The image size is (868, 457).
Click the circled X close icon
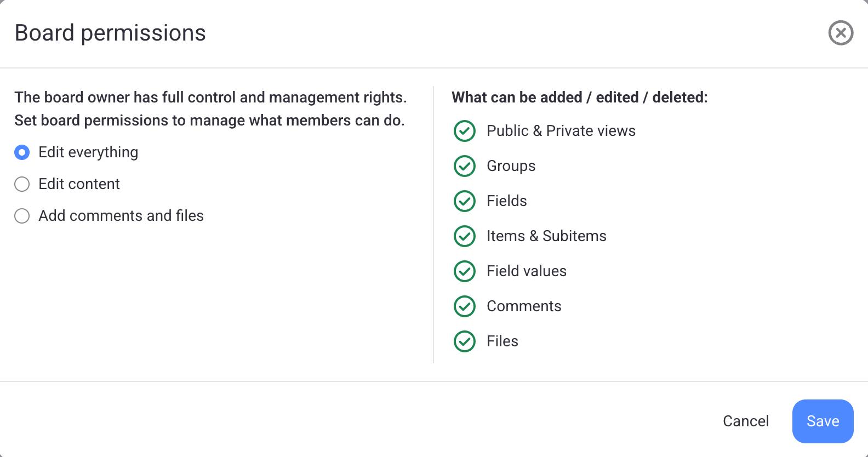pos(840,33)
